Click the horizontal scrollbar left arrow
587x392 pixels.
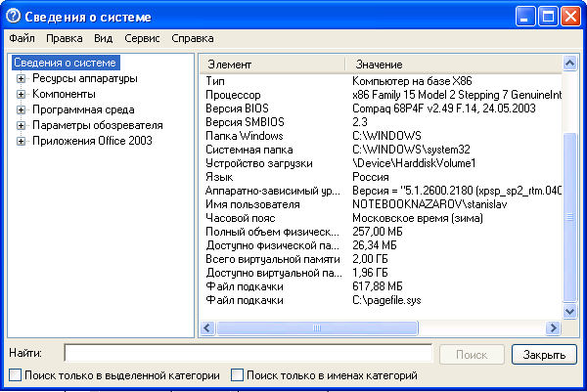coord(207,328)
